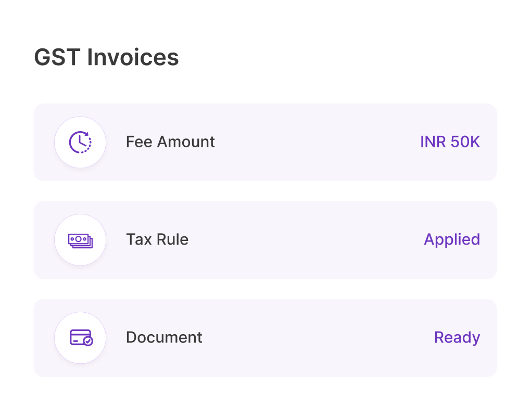
Task: Click the verified card icon beside Document
Action: [81, 338]
